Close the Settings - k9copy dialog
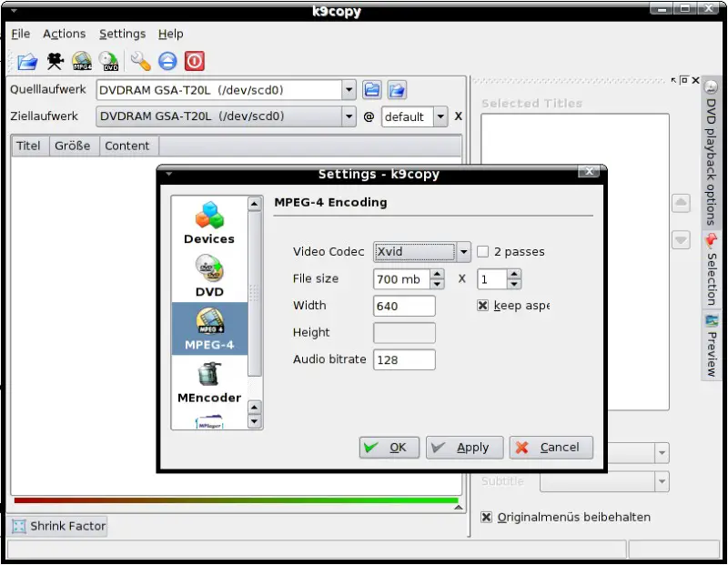The width and height of the screenshot is (728, 565). pos(589,172)
